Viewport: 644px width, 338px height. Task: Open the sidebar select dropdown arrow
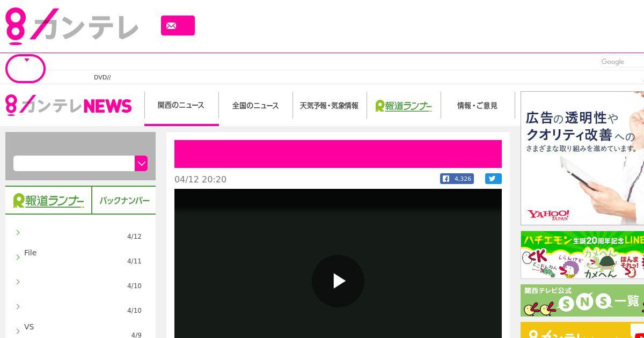pos(141,164)
